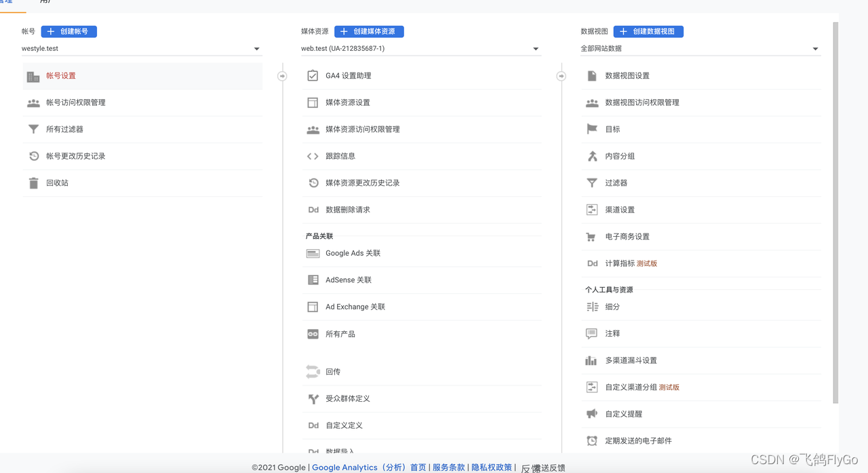Open the web.test property dropdown
Screen dimensions: 868x473
[x=420, y=49]
